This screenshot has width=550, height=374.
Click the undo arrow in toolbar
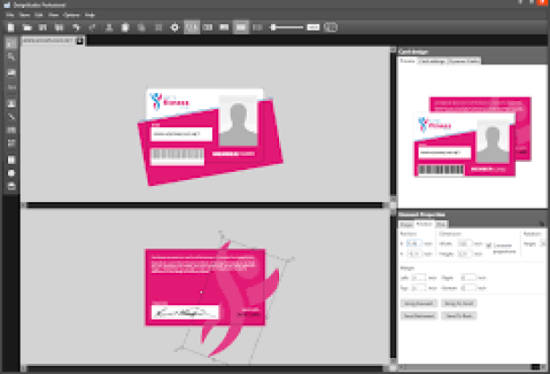(x=76, y=27)
